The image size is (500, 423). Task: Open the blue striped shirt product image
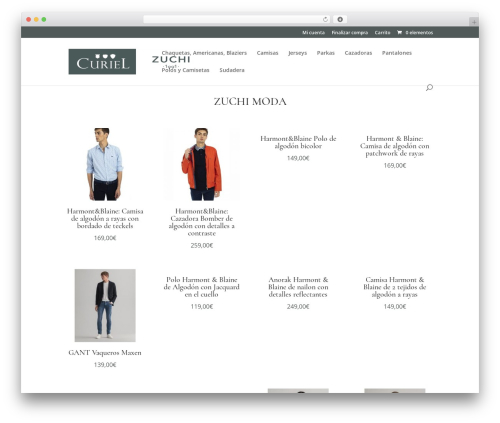105,164
